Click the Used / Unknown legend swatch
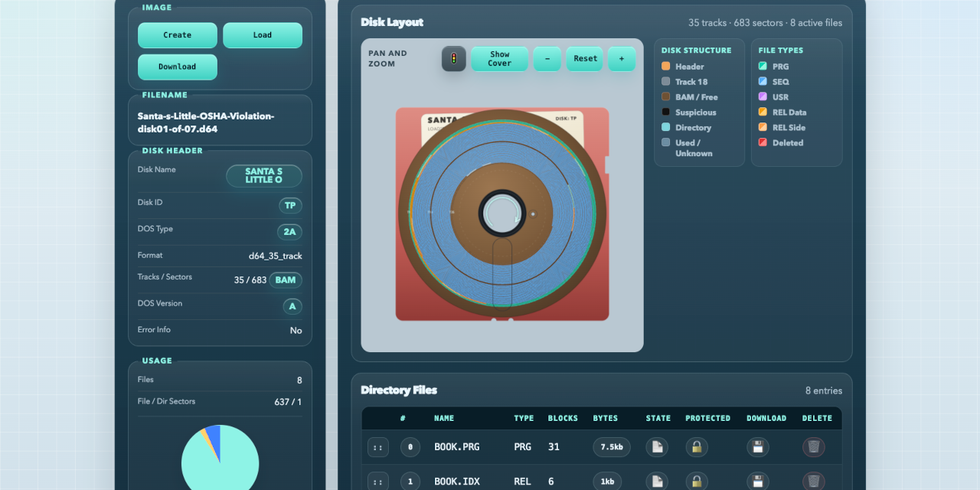 point(666,143)
